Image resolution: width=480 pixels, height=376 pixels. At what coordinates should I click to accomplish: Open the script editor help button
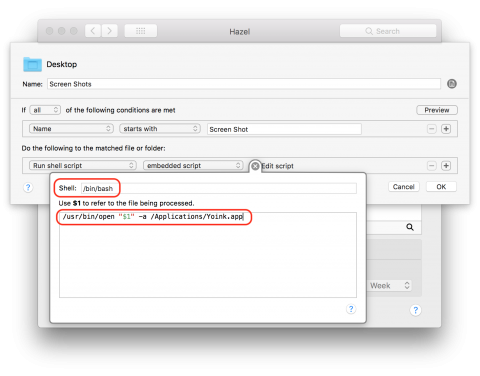click(x=351, y=309)
